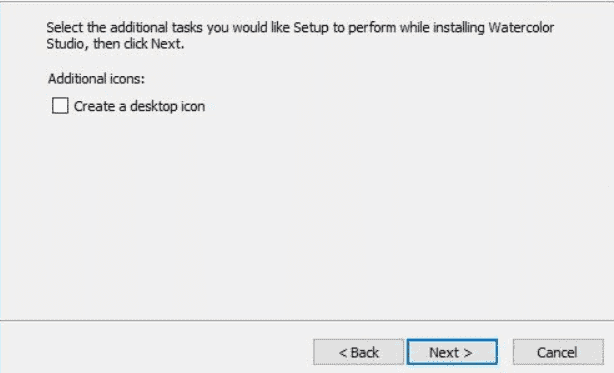This screenshot has height=373, width=614.
Task: Click the Next > button
Action: (x=452, y=352)
